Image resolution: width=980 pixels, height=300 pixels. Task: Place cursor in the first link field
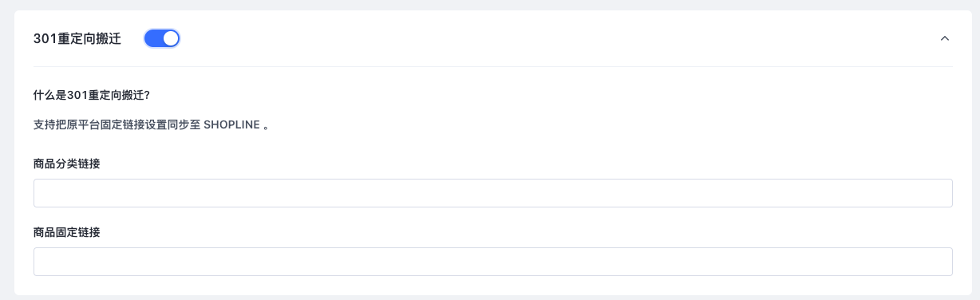pos(492,193)
